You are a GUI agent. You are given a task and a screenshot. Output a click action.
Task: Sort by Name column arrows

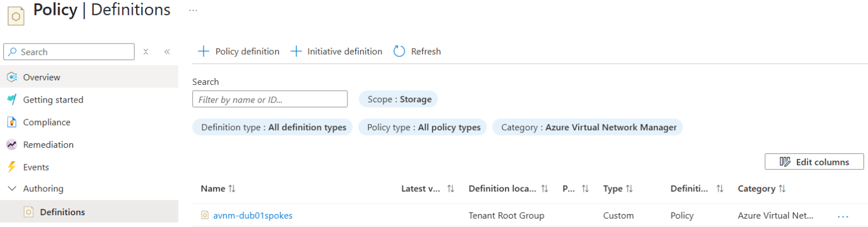232,189
